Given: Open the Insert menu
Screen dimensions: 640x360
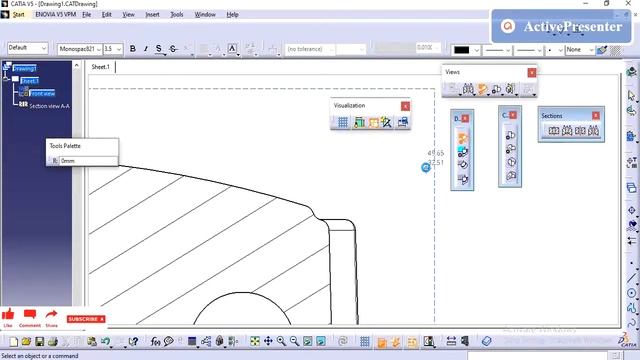Looking at the screenshot, I should pyautogui.click(x=152, y=14).
